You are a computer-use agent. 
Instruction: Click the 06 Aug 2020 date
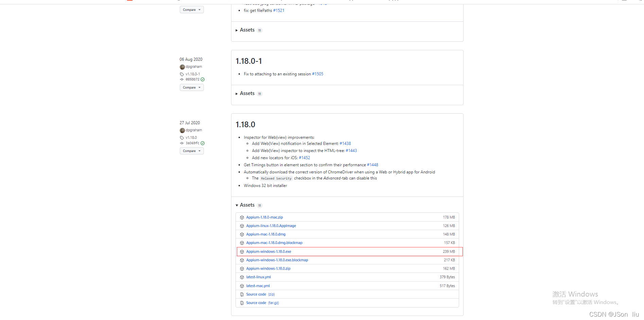pos(191,59)
